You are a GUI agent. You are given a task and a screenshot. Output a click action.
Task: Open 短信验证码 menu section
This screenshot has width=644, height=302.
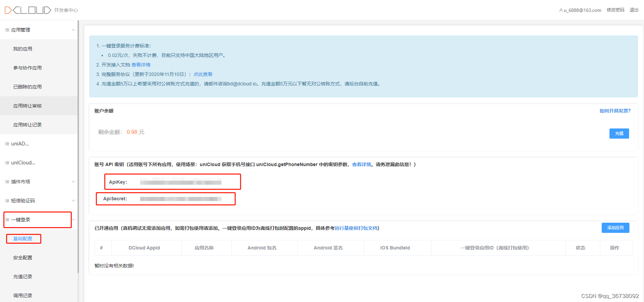23,201
